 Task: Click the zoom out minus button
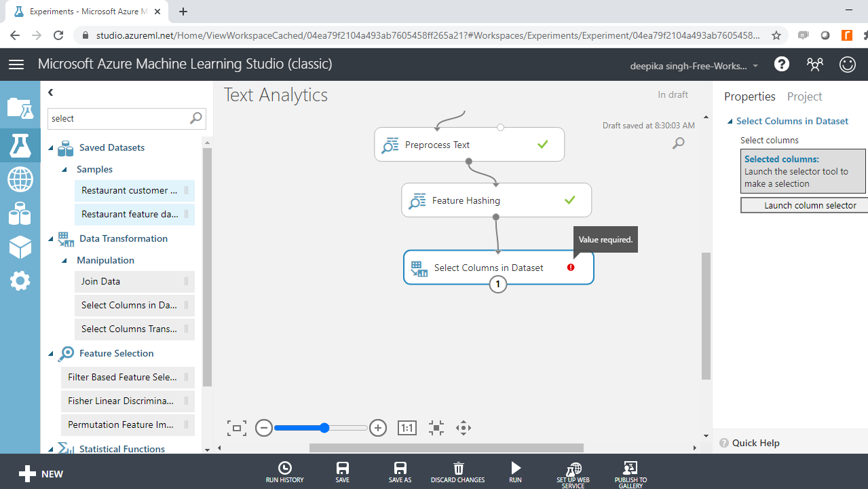tap(264, 428)
